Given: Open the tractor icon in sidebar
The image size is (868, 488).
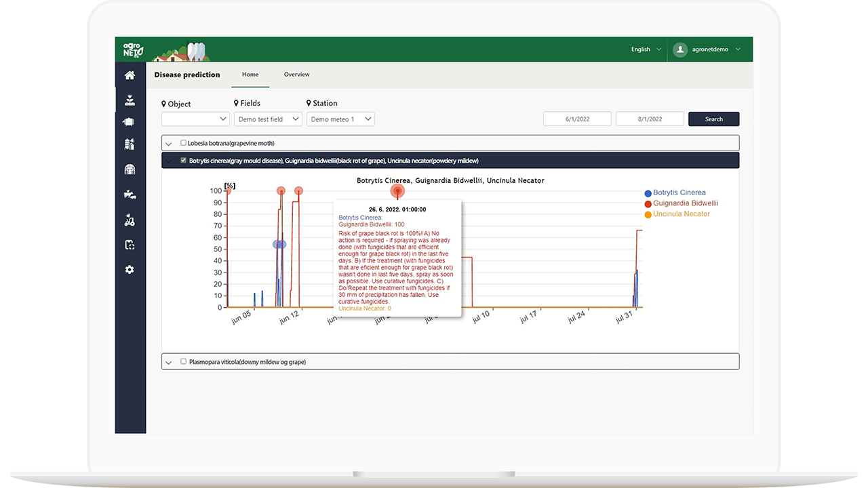Looking at the screenshot, I should (x=130, y=220).
